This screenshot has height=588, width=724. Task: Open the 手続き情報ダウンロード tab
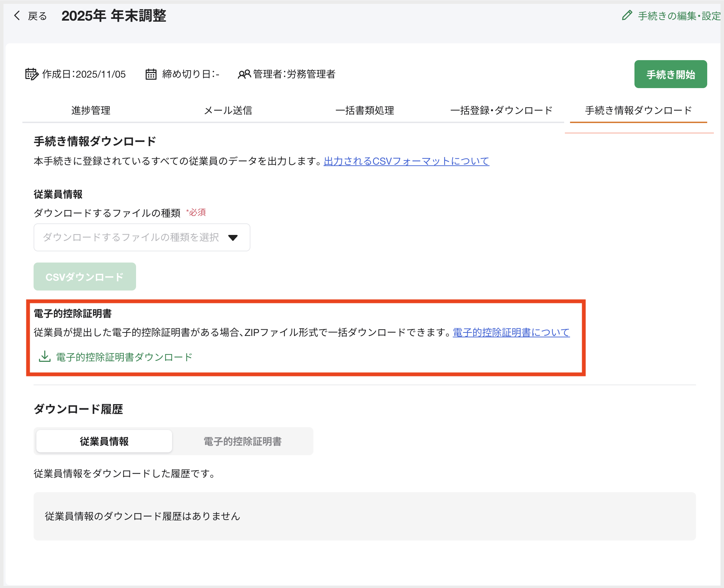[638, 110]
